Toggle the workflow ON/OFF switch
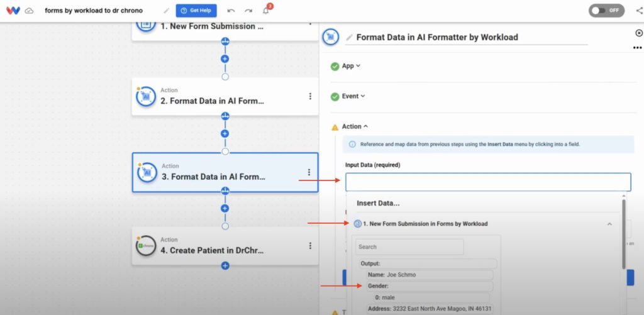 tap(606, 11)
